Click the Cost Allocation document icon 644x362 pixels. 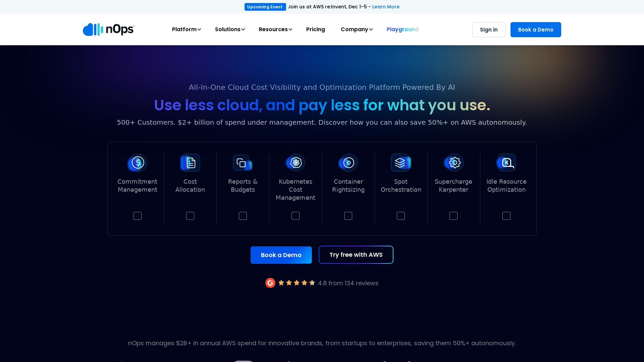point(190,163)
